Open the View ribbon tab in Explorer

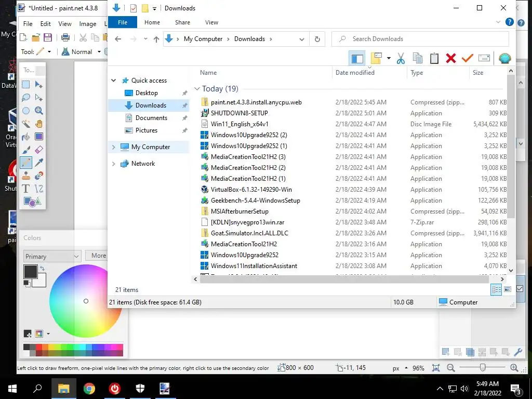[x=212, y=22]
